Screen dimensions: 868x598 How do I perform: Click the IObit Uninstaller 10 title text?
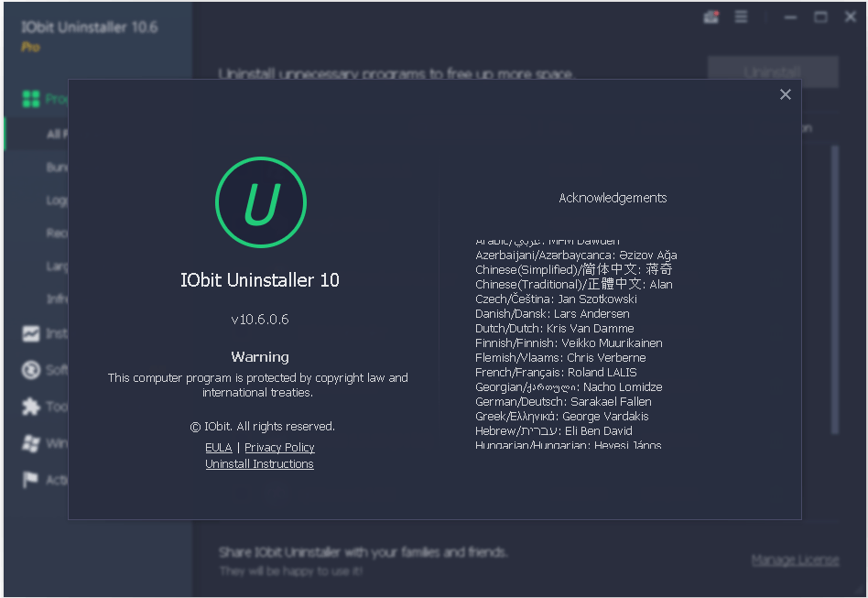pyautogui.click(x=260, y=280)
